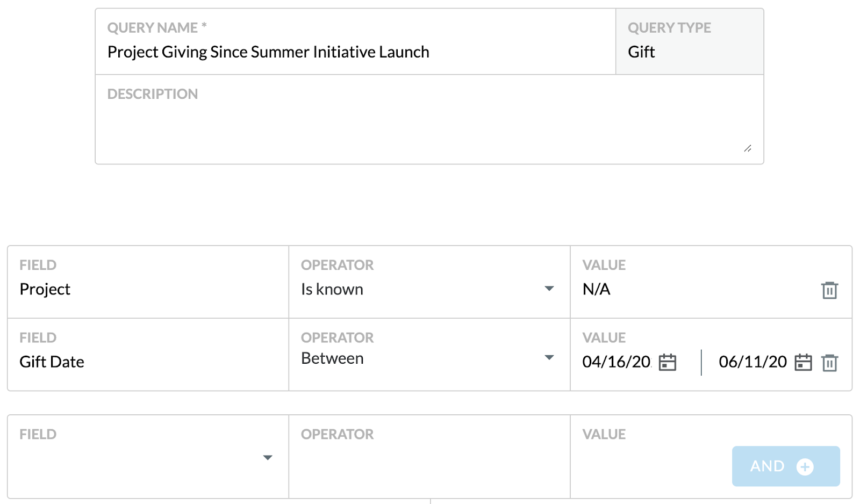Click the AND button
Viewport: 860px width, 504px height.
[x=786, y=466]
